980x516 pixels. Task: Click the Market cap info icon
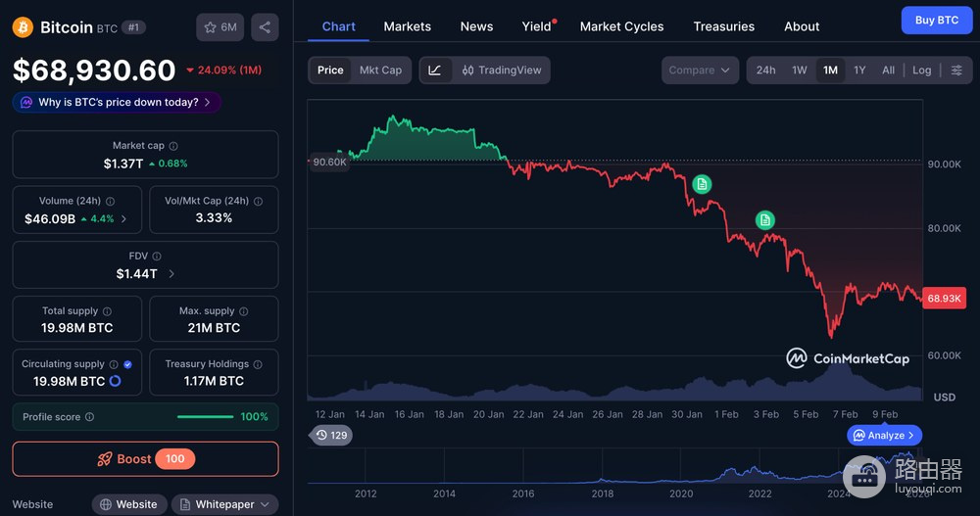pyautogui.click(x=173, y=146)
